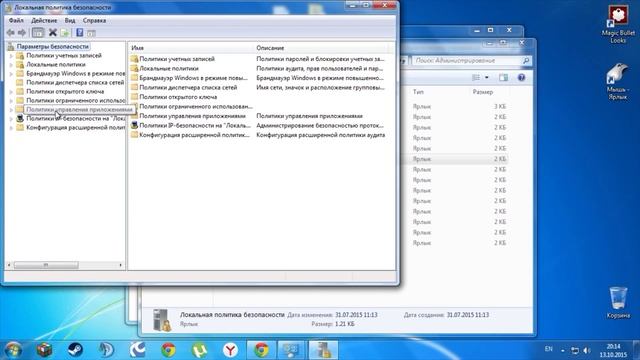Click the blue Help toolbar icon
640x360 pixels.
coord(80,33)
